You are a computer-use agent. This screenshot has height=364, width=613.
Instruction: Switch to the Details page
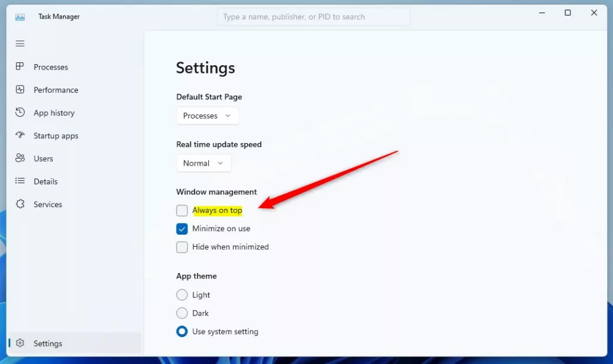[x=45, y=181]
